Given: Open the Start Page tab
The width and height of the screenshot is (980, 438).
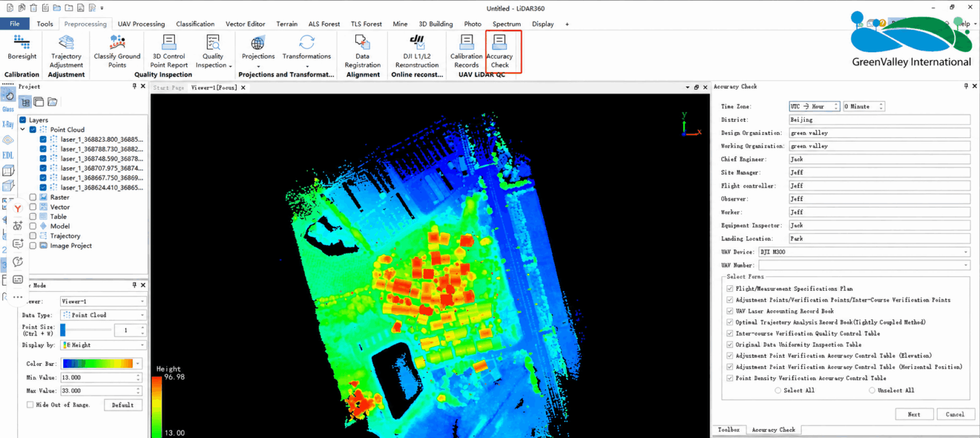Looking at the screenshot, I should coord(169,87).
